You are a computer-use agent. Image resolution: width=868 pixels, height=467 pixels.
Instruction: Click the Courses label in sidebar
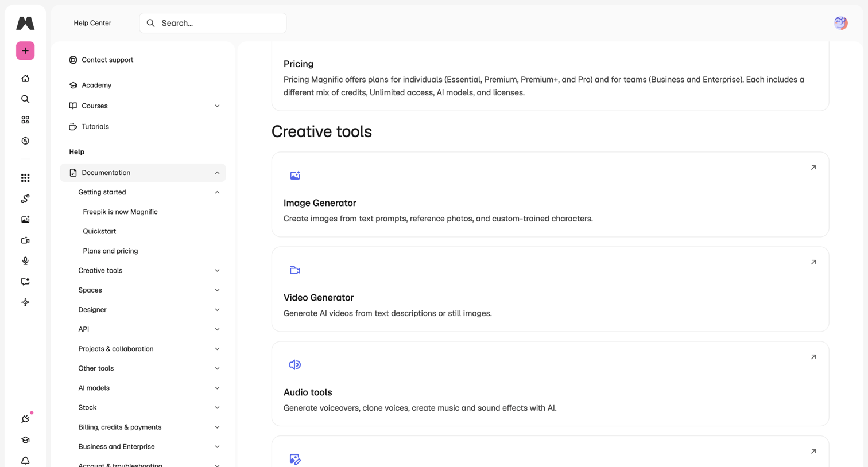(x=95, y=106)
